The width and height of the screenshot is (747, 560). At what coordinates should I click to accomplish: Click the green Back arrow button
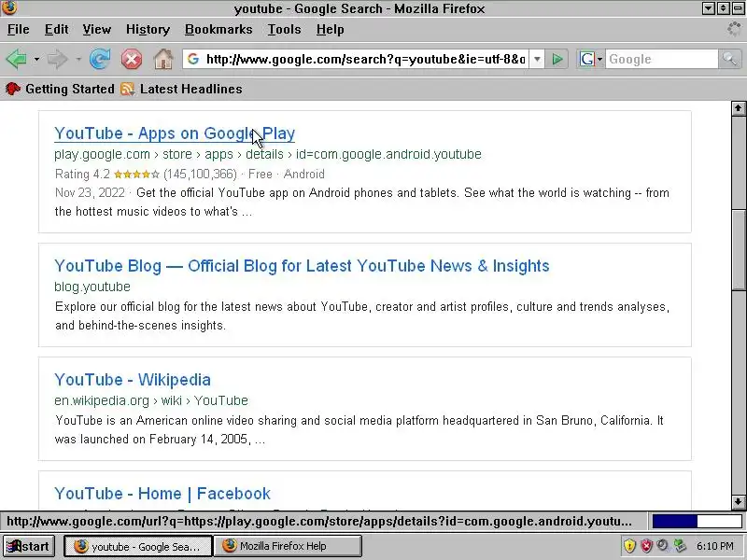17,60
